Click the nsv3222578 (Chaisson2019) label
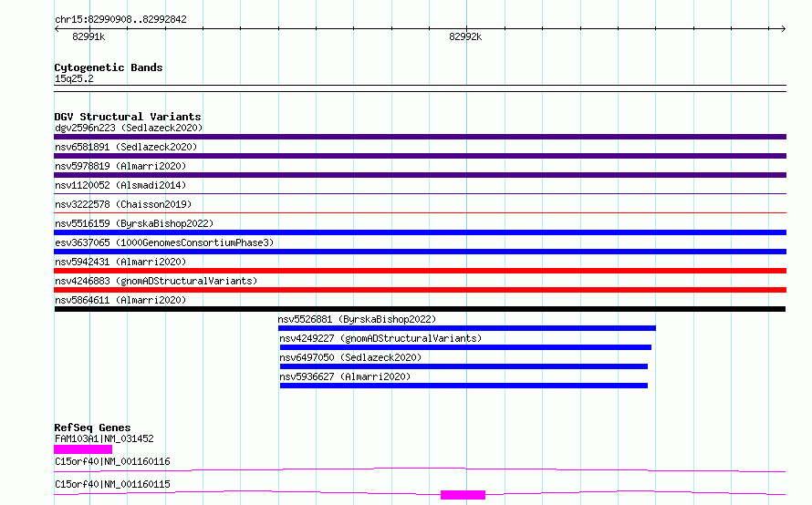 123,204
